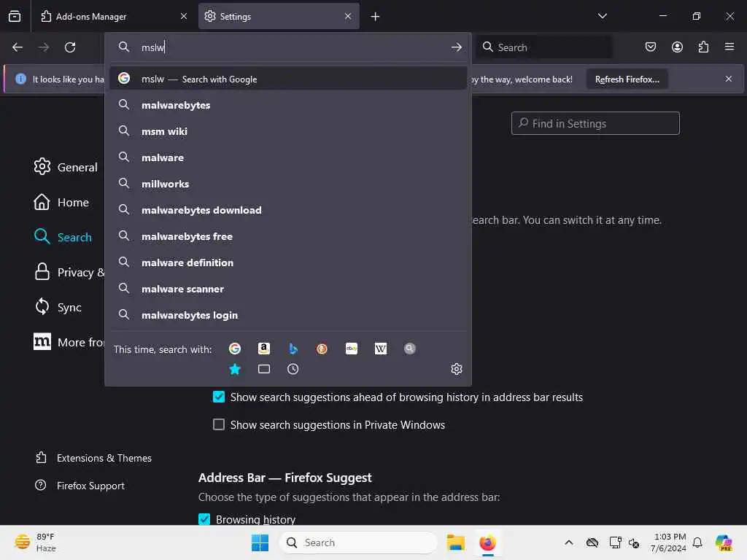Click the gray magnifier search engine icon
747x560 pixels.
pyautogui.click(x=410, y=349)
